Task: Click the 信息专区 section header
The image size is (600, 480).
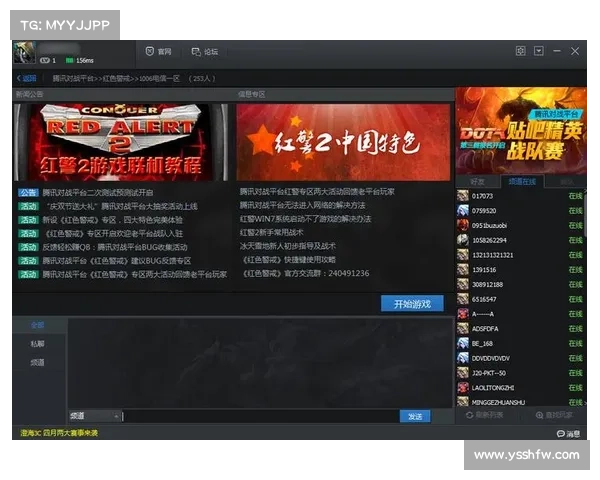Action: 251,94
